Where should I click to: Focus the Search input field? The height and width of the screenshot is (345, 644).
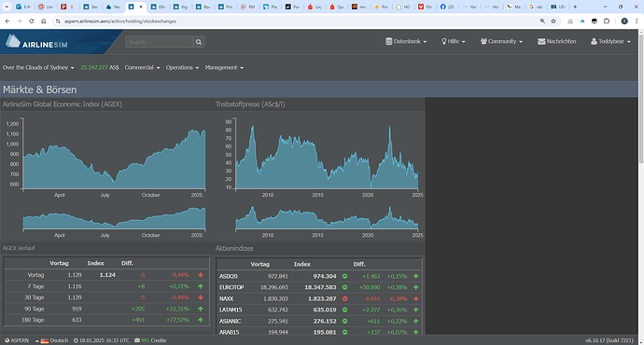159,42
